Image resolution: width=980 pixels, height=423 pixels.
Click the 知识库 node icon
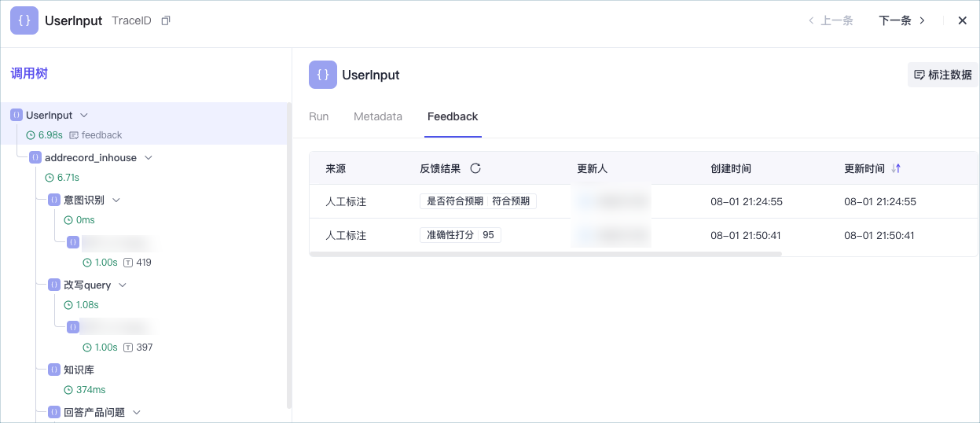tap(54, 370)
